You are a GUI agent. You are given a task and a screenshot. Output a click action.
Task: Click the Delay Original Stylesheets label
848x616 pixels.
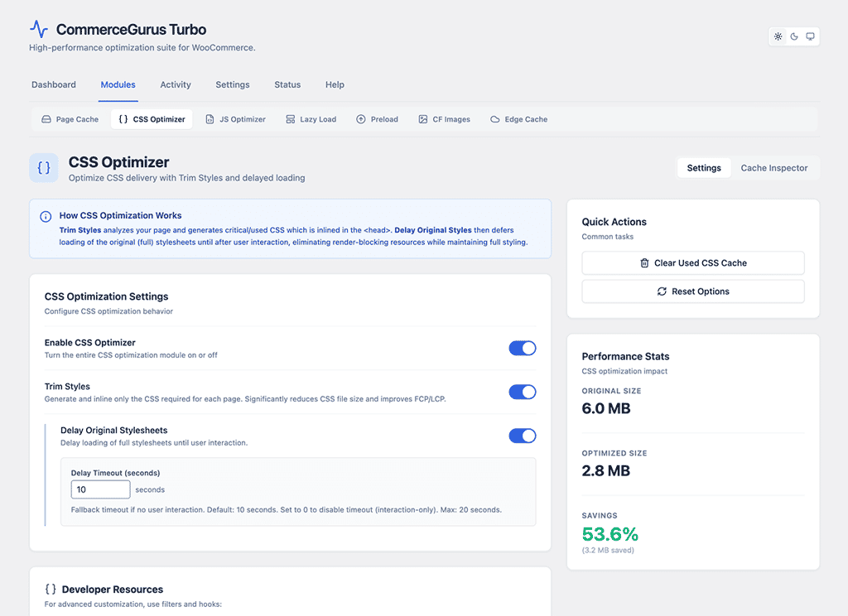click(x=113, y=430)
